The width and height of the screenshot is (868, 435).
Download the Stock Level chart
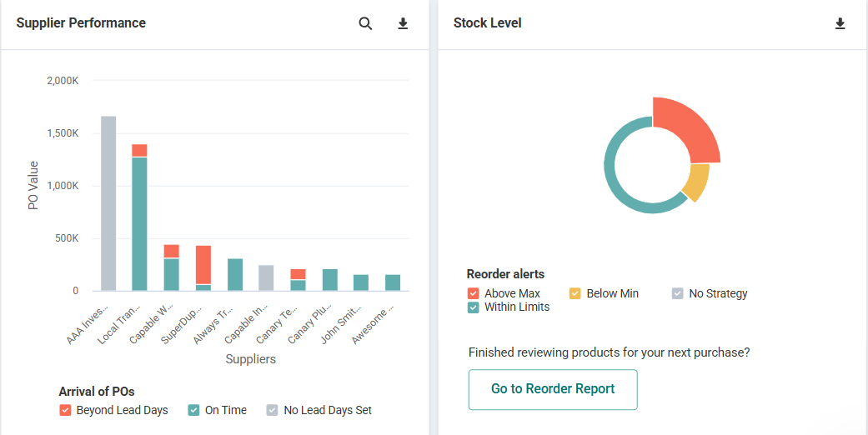[840, 23]
